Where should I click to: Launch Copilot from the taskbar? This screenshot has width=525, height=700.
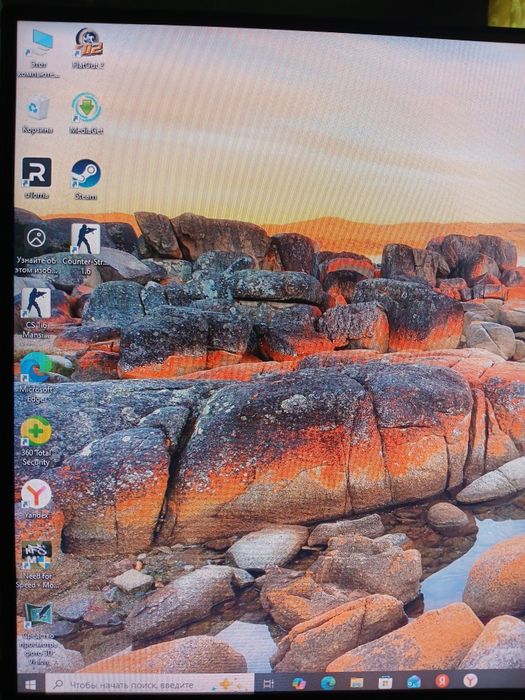click(298, 683)
